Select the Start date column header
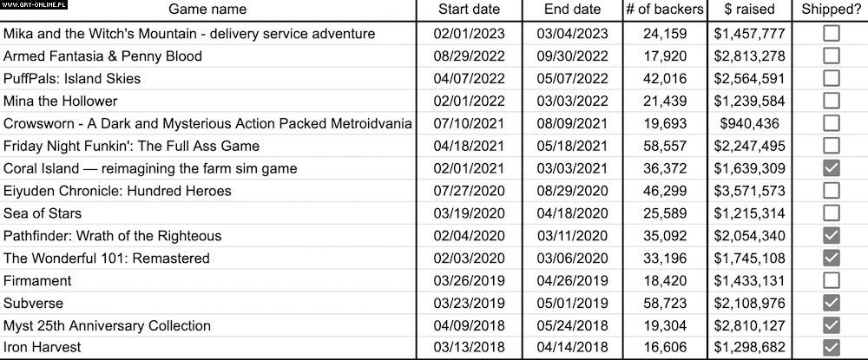 coord(470,10)
